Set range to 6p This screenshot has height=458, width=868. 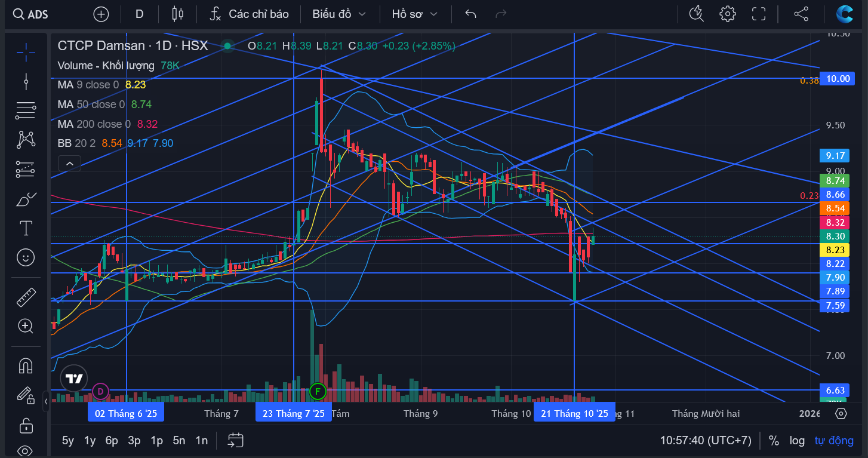[x=112, y=441]
